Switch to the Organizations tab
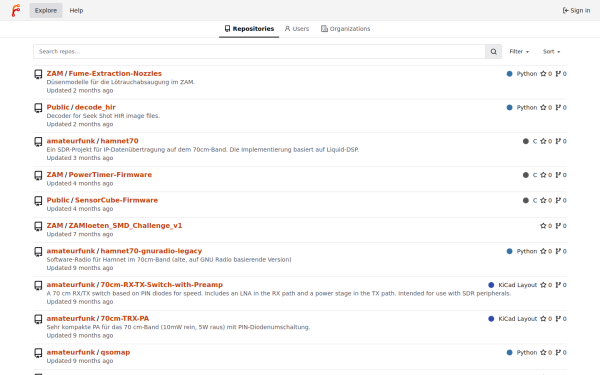600x375 pixels. click(346, 29)
